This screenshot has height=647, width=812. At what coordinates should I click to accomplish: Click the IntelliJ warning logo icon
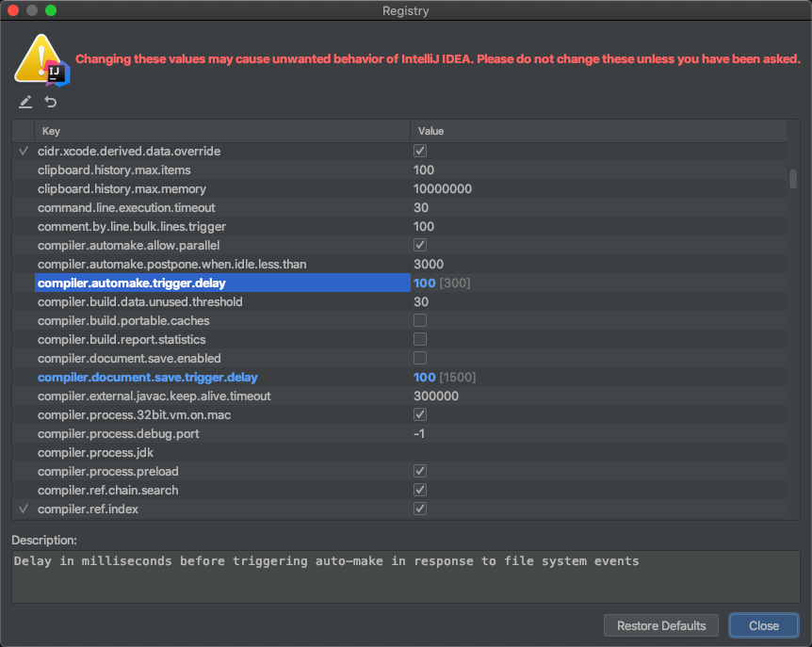click(x=39, y=61)
